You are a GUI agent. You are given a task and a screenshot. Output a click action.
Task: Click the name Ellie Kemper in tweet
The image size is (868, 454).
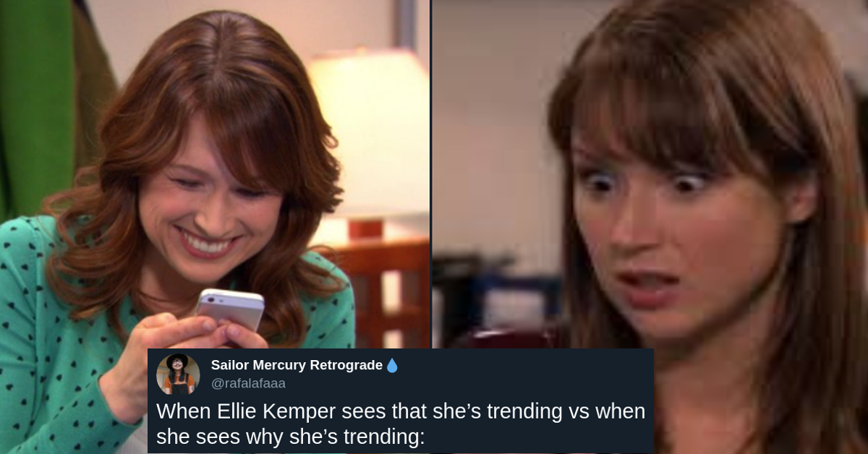tap(276, 411)
